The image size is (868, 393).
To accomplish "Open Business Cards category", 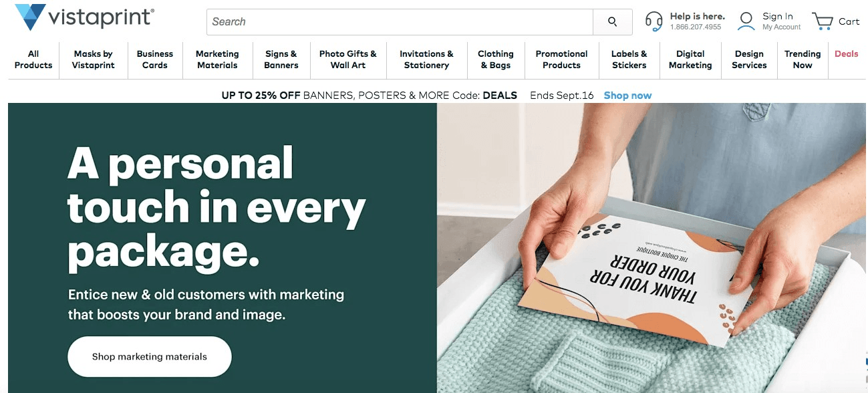I will (x=155, y=59).
